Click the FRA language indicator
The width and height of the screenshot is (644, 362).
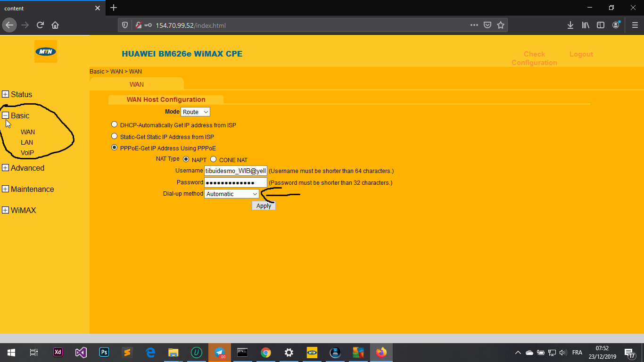(577, 353)
